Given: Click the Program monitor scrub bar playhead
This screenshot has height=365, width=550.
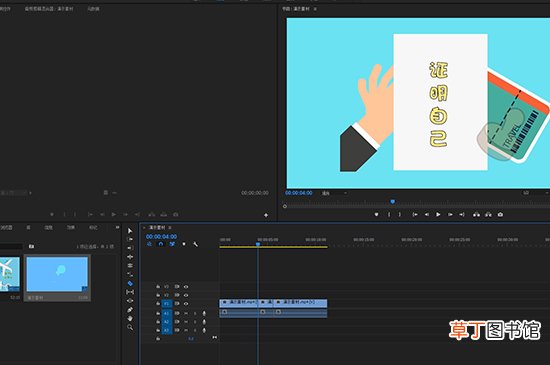Looking at the screenshot, I should click(x=393, y=202).
